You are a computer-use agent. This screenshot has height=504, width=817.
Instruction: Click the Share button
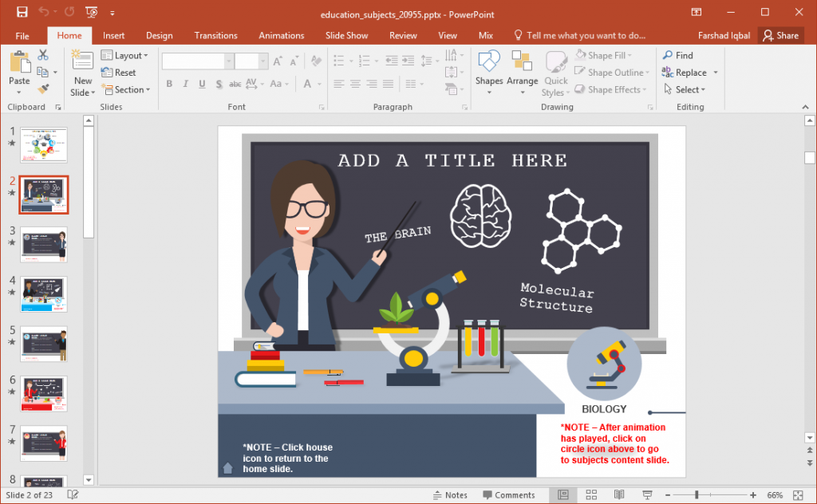[x=780, y=35]
